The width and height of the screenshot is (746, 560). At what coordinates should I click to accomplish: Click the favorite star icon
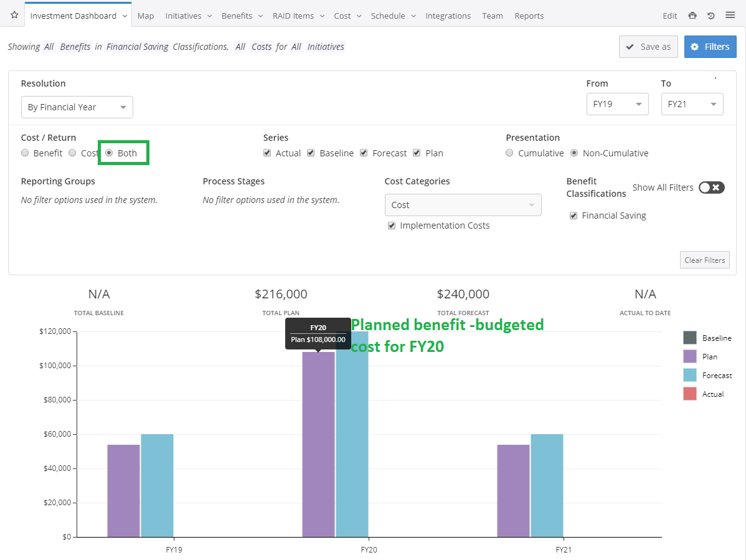14,16
